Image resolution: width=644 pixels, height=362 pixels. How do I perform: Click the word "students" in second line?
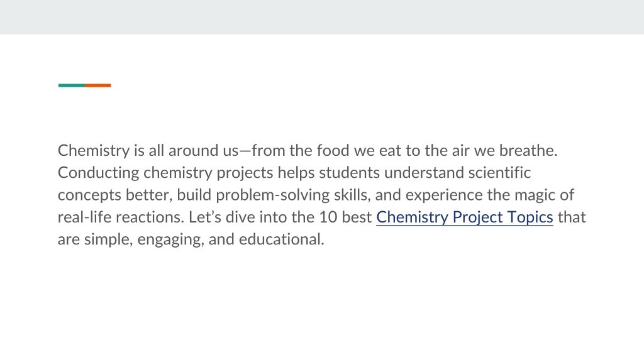click(349, 173)
